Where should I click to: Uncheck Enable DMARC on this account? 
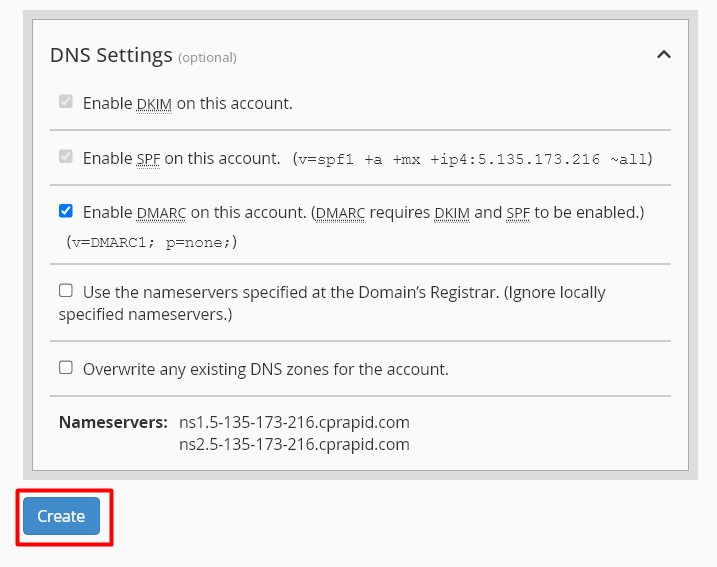[x=66, y=211]
